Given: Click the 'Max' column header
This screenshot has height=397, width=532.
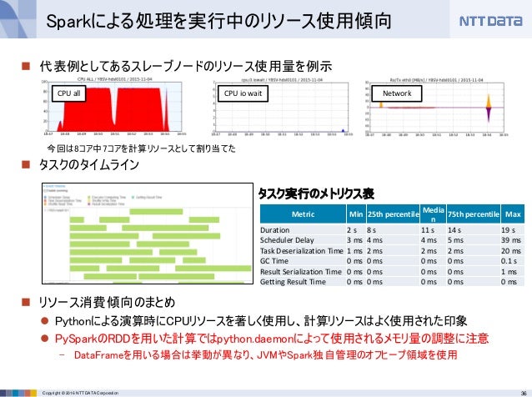Looking at the screenshot, I should tap(513, 214).
